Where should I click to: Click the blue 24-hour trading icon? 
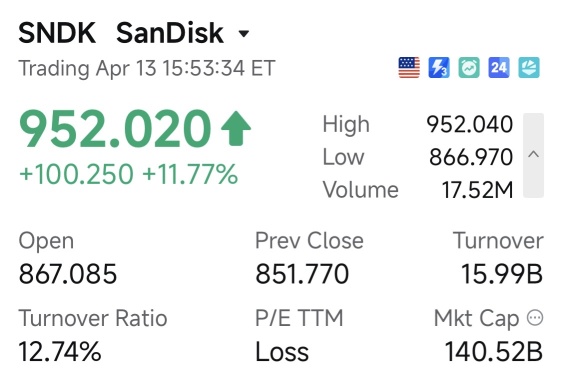pyautogui.click(x=499, y=67)
